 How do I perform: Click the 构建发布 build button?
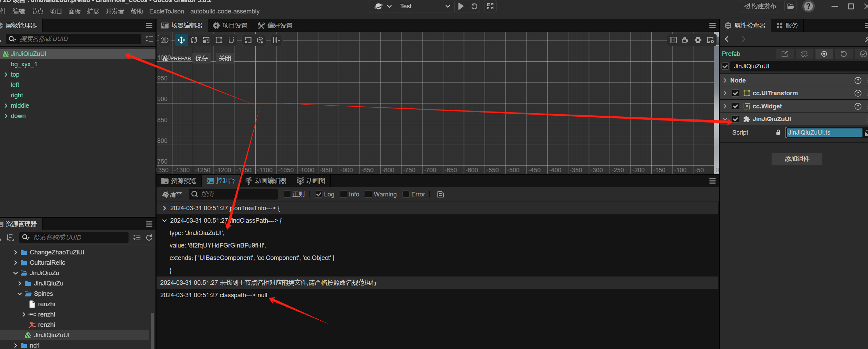tap(760, 6)
